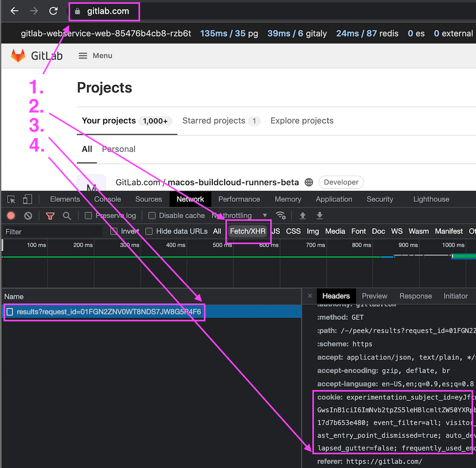The height and width of the screenshot is (468, 476).
Task: Switch to the Console tab in DevTools
Action: click(107, 199)
